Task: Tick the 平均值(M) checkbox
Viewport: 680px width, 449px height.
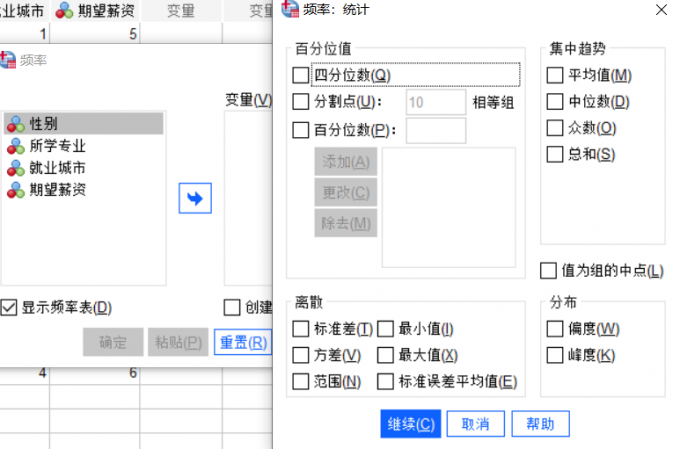Action: (x=555, y=75)
